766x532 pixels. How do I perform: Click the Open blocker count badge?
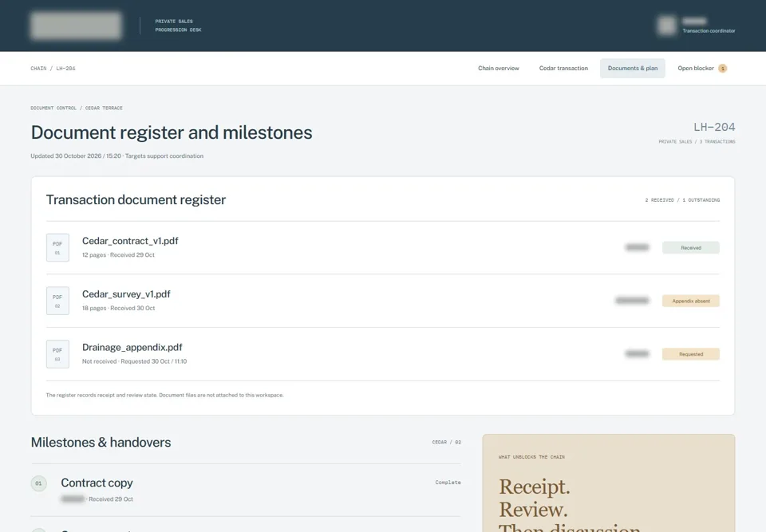pos(723,69)
